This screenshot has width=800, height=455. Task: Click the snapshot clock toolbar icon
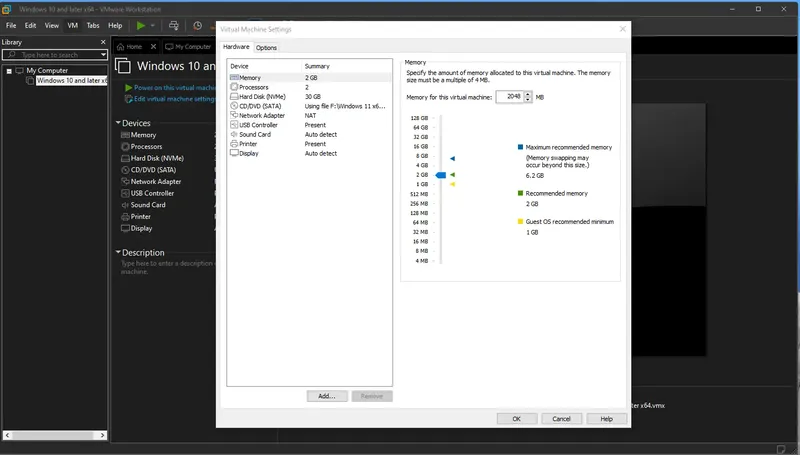[x=197, y=26]
